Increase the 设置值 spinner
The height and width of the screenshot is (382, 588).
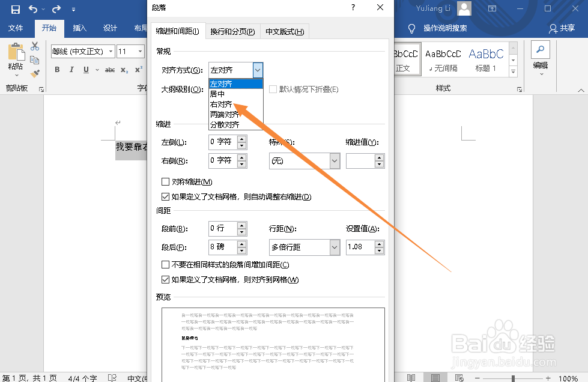pyautogui.click(x=380, y=244)
